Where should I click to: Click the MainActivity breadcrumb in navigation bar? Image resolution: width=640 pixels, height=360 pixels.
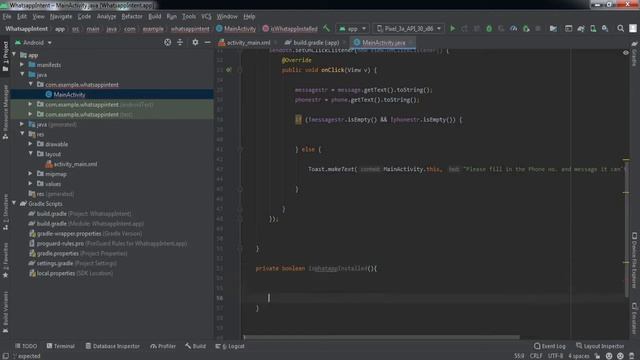click(x=236, y=29)
